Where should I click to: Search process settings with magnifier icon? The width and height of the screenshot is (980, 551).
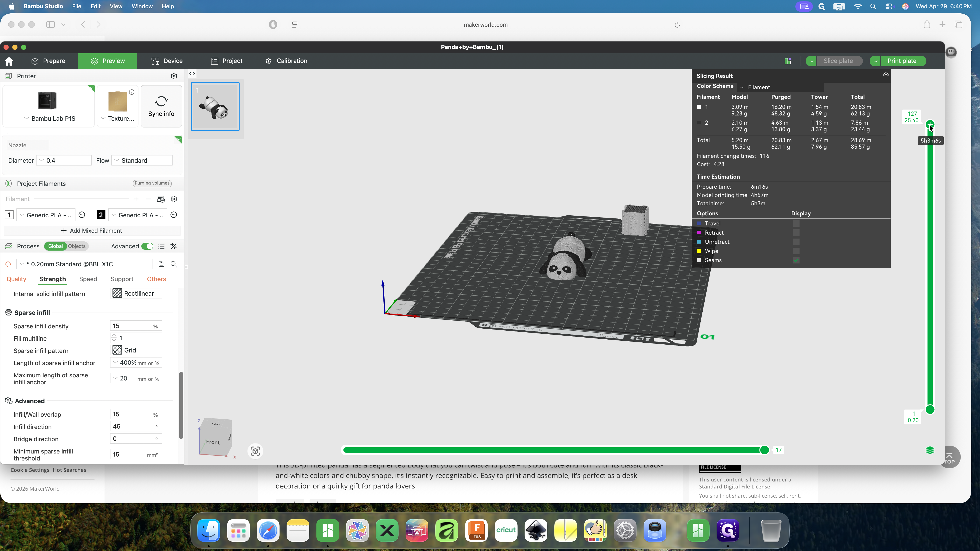click(x=174, y=264)
